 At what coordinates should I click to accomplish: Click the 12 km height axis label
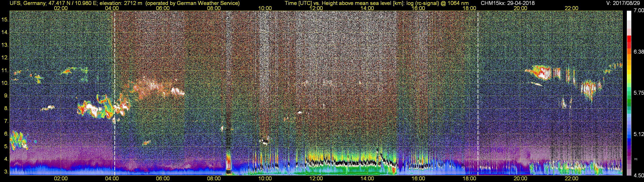coord(5,58)
